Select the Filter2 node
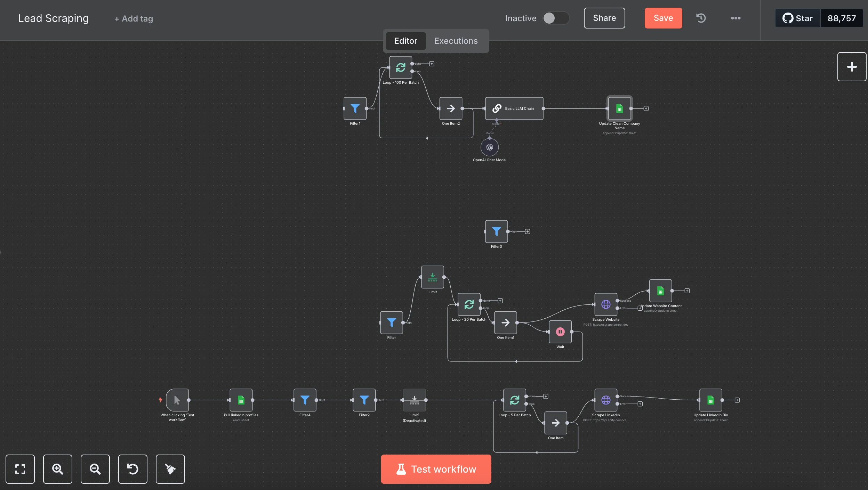Image resolution: width=868 pixels, height=490 pixels. pyautogui.click(x=364, y=400)
